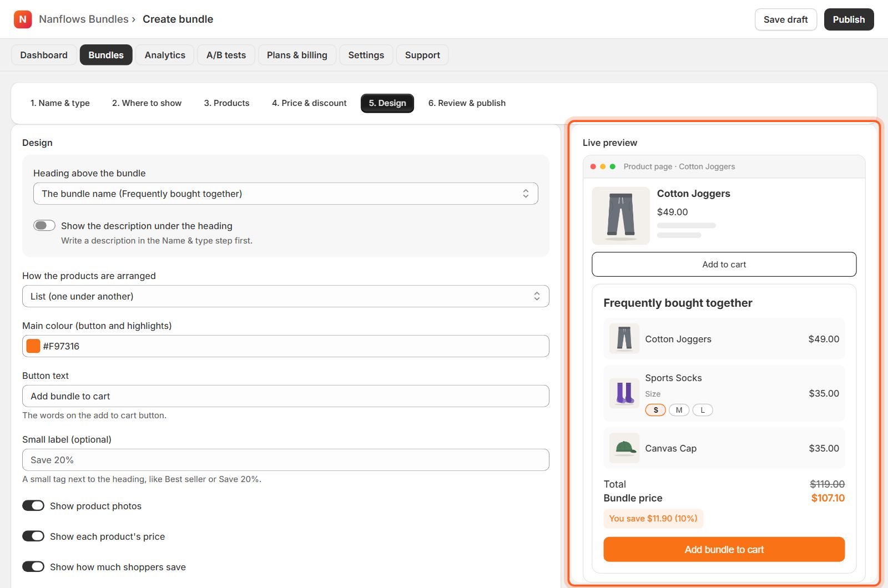
Task: Switch to the Analytics tab
Action: click(x=165, y=55)
